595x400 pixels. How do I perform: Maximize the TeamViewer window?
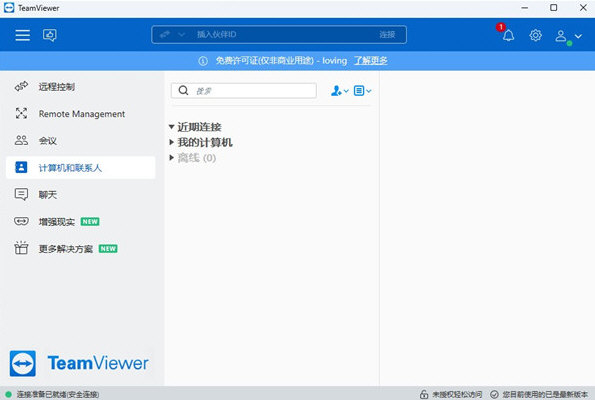[x=554, y=8]
